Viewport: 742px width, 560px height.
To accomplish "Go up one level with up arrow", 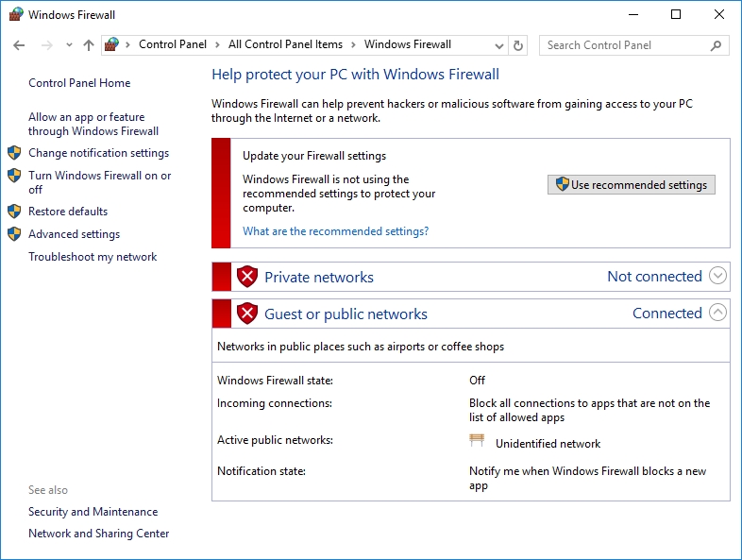I will (89, 45).
